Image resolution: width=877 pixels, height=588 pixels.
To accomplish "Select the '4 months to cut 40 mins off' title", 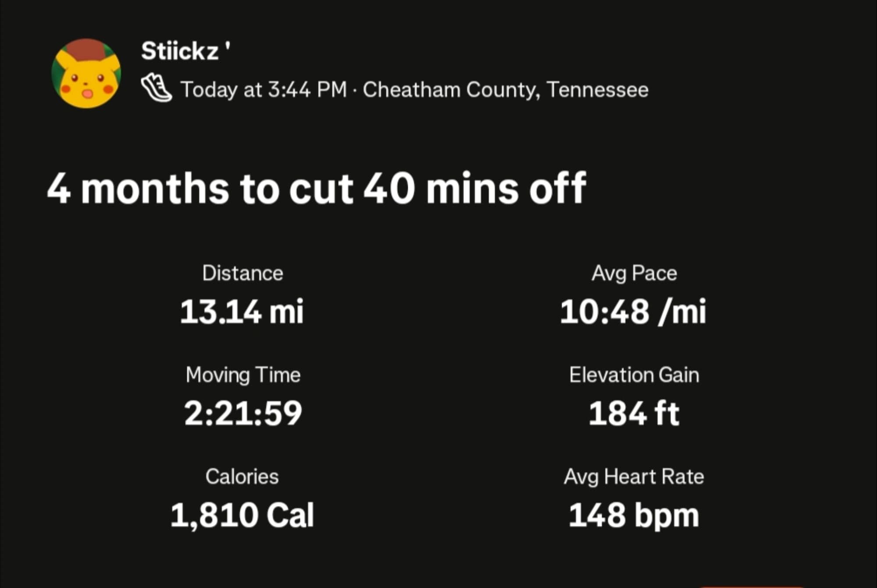I will 316,189.
